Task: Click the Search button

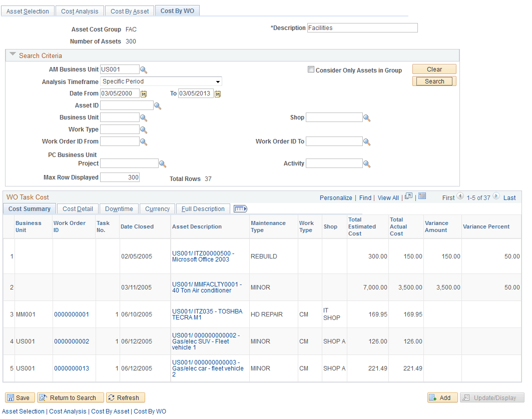Action: [434, 80]
